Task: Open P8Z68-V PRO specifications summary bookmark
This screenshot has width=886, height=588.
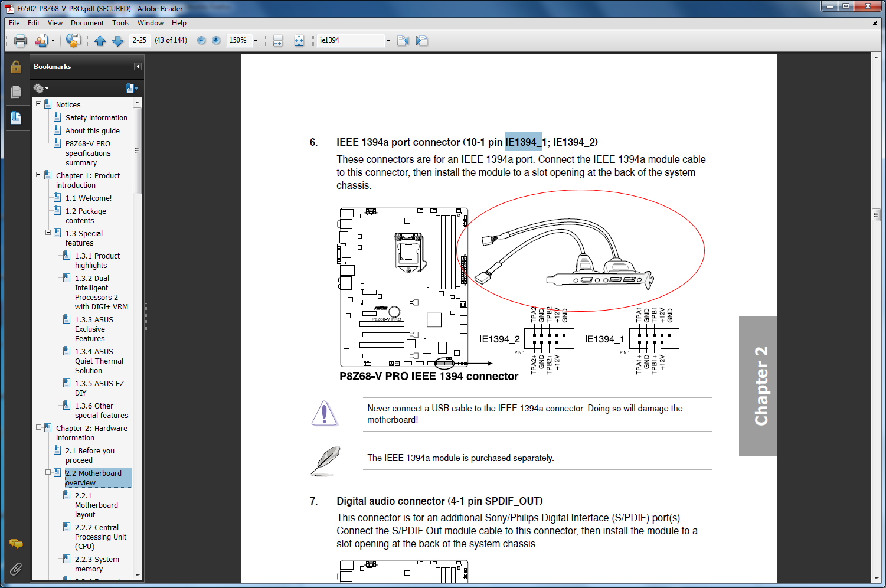Action: (x=88, y=153)
